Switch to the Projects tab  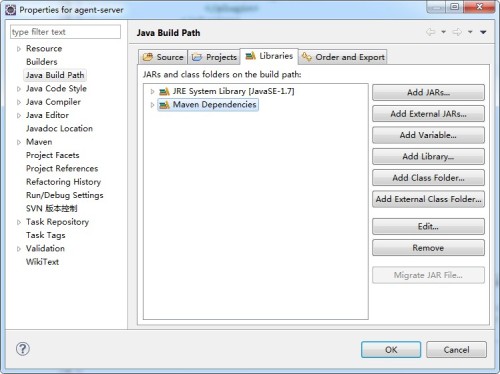tap(214, 57)
